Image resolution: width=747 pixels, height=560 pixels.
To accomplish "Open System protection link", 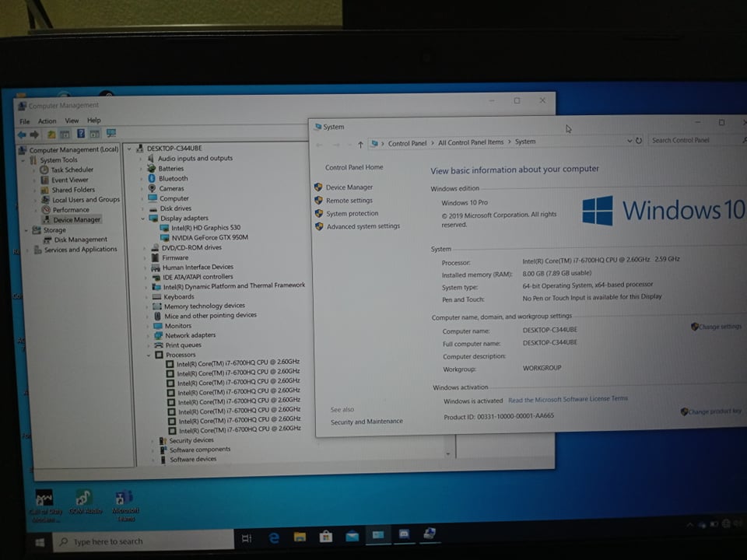I will [x=352, y=213].
